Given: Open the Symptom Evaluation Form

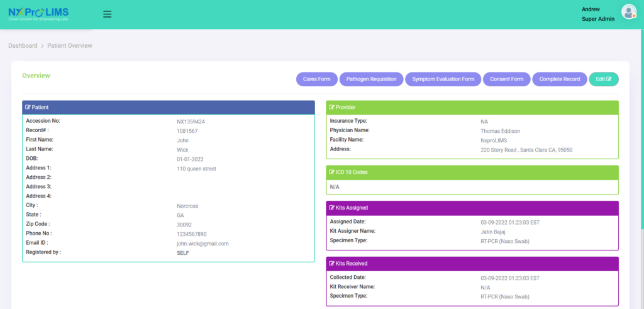Looking at the screenshot, I should coord(443,79).
